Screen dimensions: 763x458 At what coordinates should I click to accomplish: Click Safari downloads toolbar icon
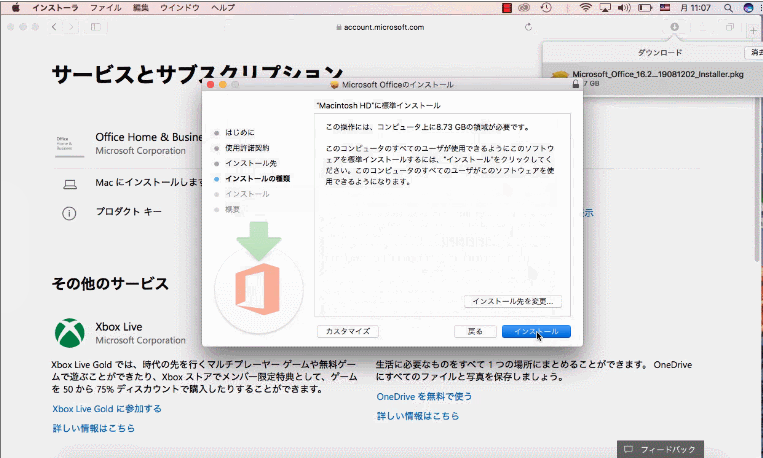click(x=674, y=27)
